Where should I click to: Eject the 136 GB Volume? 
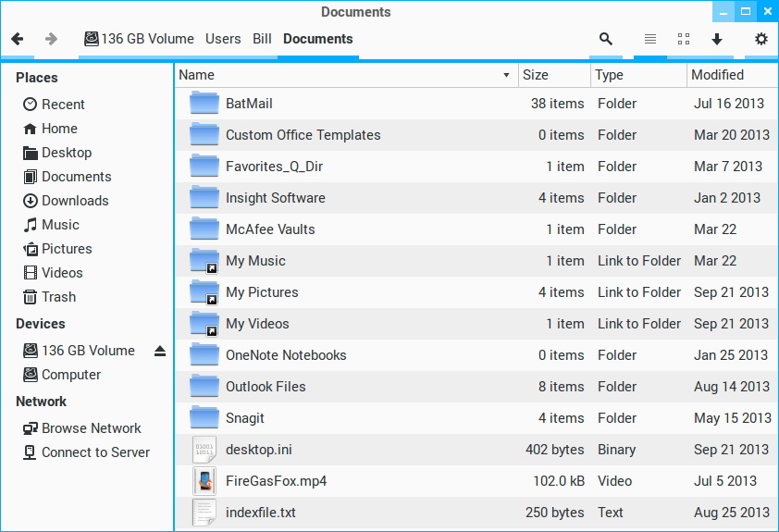pos(159,351)
